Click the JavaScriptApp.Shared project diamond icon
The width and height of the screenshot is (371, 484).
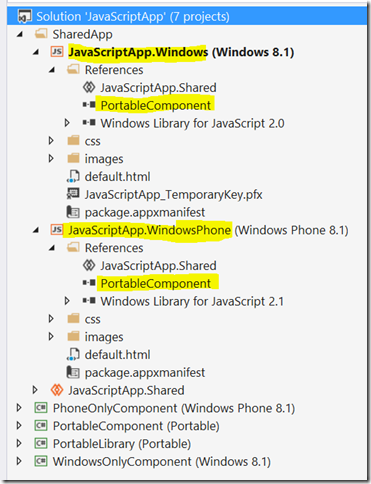tap(57, 390)
